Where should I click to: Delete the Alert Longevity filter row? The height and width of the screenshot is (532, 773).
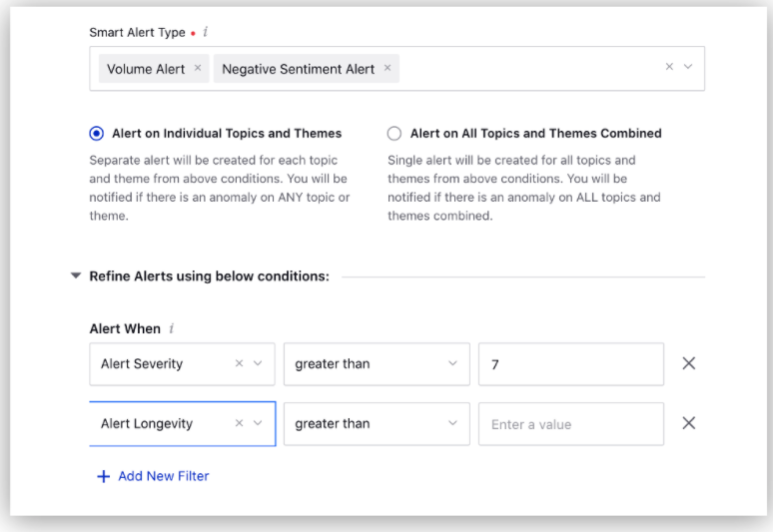coord(688,423)
